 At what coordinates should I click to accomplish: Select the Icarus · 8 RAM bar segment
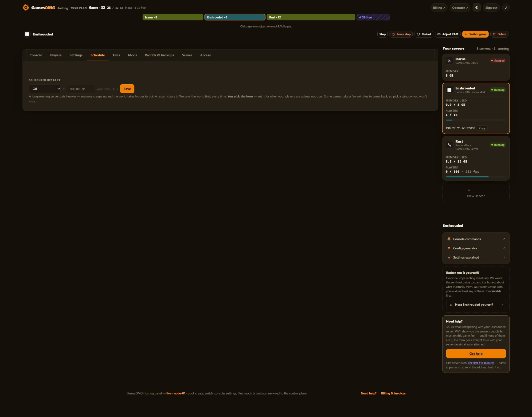pyautogui.click(x=173, y=17)
